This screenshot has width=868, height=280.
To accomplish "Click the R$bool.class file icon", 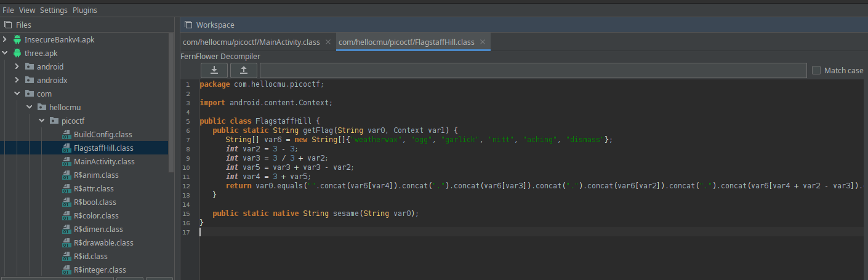I will click(x=66, y=202).
